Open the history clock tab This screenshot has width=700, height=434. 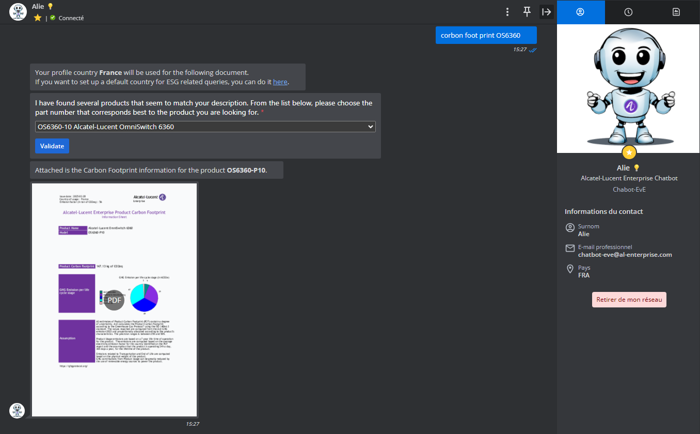(628, 12)
